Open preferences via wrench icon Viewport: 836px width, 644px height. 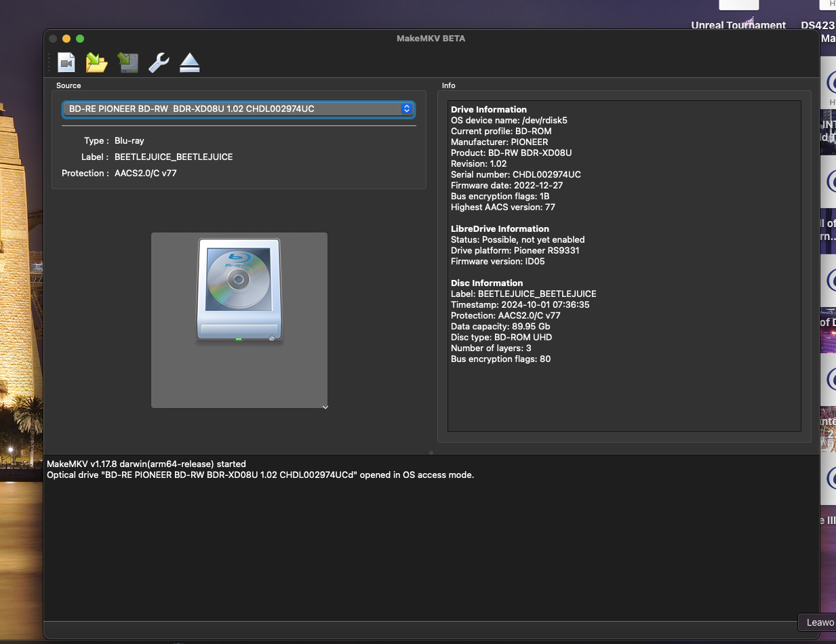pyautogui.click(x=159, y=63)
